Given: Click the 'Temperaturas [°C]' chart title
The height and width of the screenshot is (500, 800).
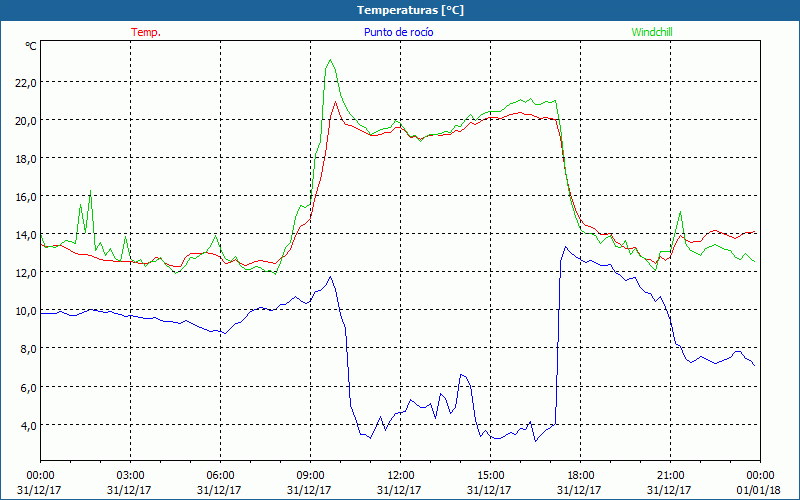Looking at the screenshot, I should 410,10.
